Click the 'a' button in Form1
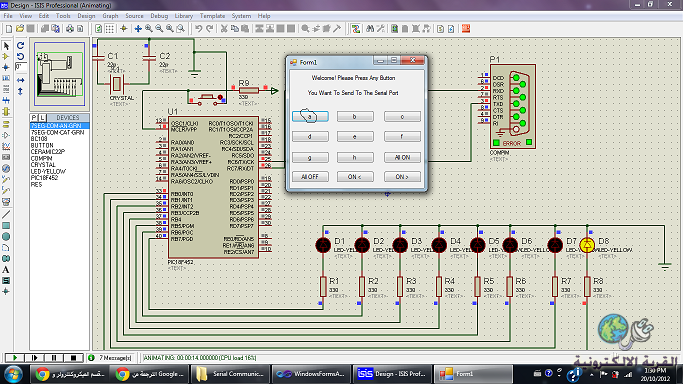The height and width of the screenshot is (384, 683). point(310,117)
